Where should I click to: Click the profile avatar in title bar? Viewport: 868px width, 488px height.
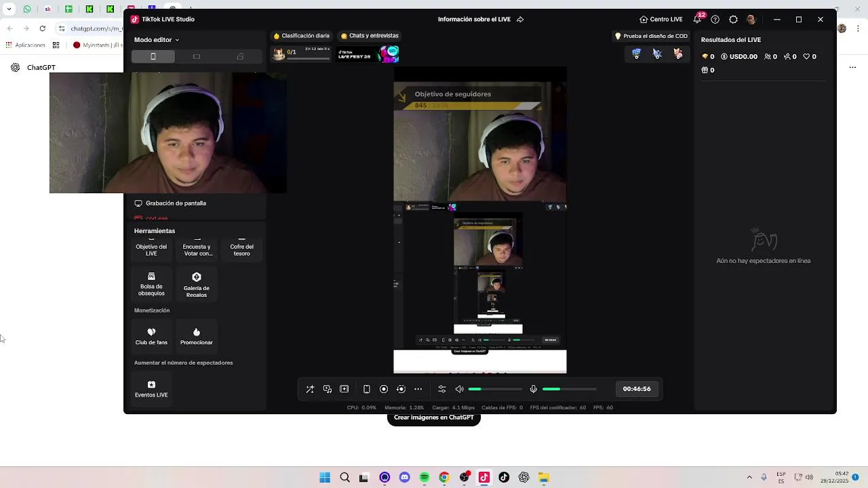pyautogui.click(x=751, y=20)
